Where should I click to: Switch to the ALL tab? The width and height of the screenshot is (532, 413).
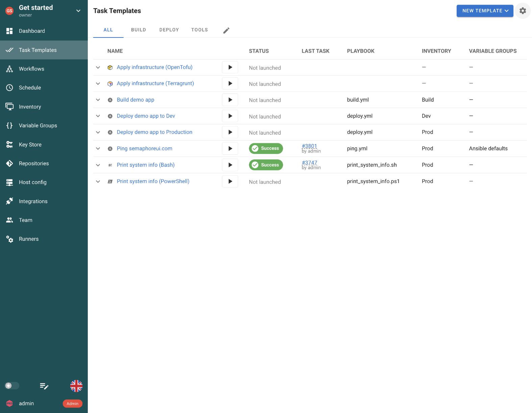[x=108, y=30]
